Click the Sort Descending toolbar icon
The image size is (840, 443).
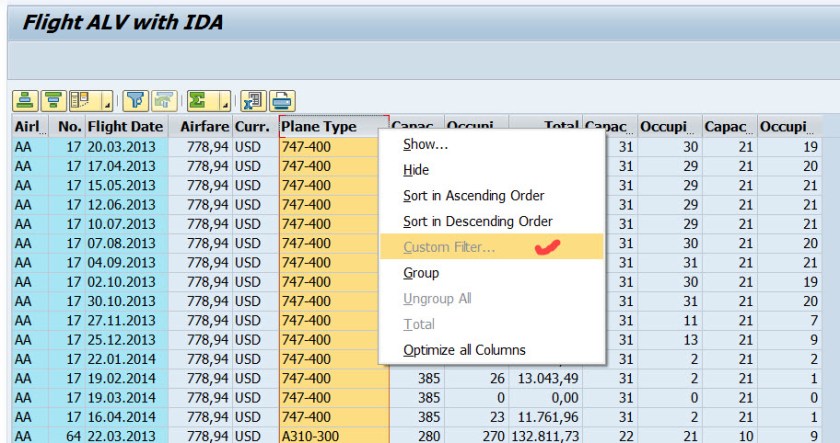[53, 101]
